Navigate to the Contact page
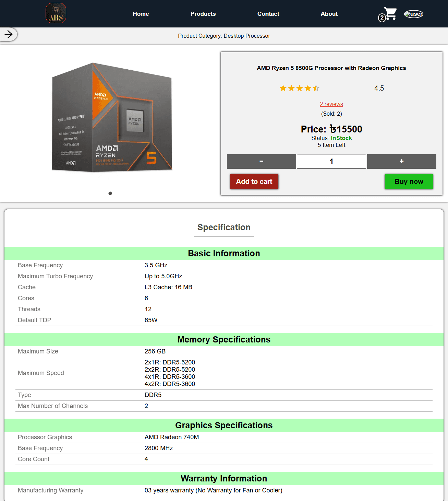This screenshot has height=501, width=448. click(268, 14)
